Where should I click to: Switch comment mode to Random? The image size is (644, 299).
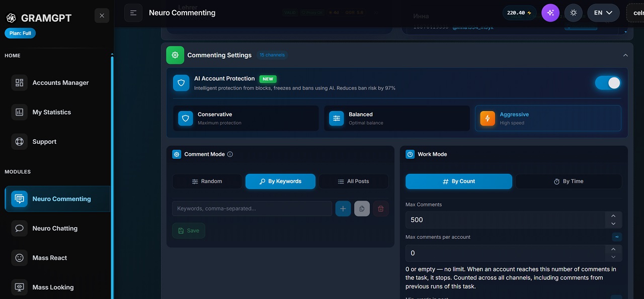(x=207, y=181)
